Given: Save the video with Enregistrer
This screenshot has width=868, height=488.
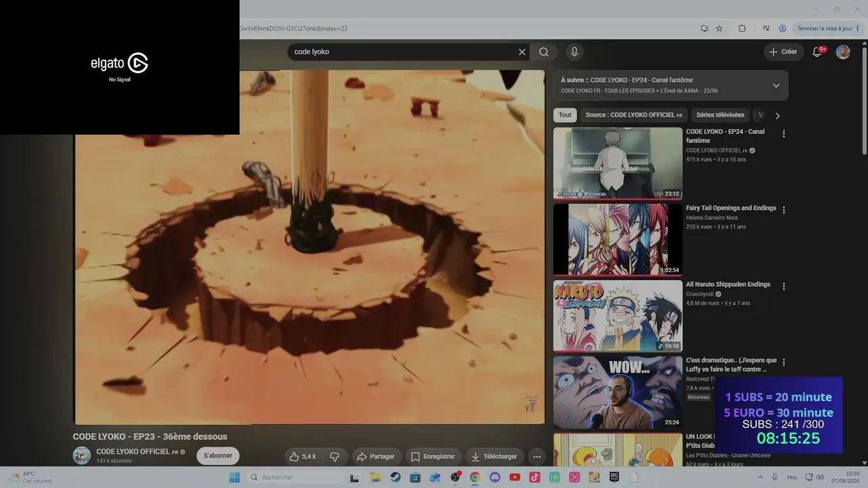Looking at the screenshot, I should [x=433, y=457].
